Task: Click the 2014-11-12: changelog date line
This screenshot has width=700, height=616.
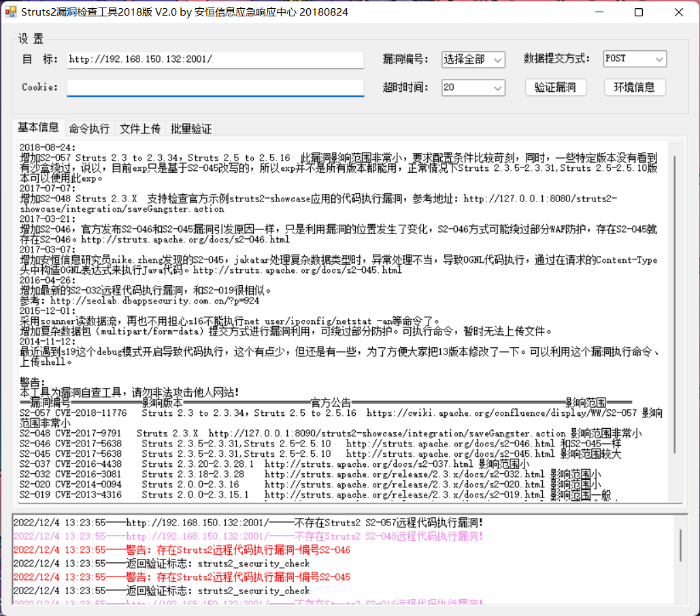Action: pyautogui.click(x=48, y=342)
